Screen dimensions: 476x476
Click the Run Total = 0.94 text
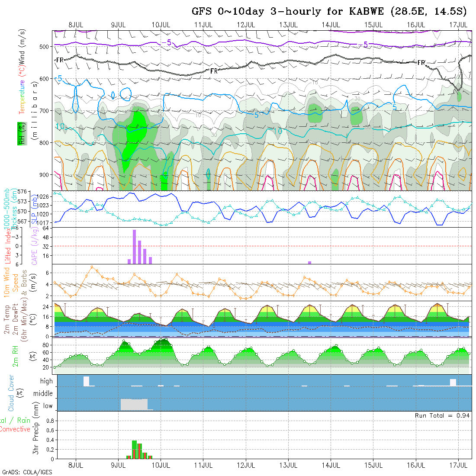(442, 415)
